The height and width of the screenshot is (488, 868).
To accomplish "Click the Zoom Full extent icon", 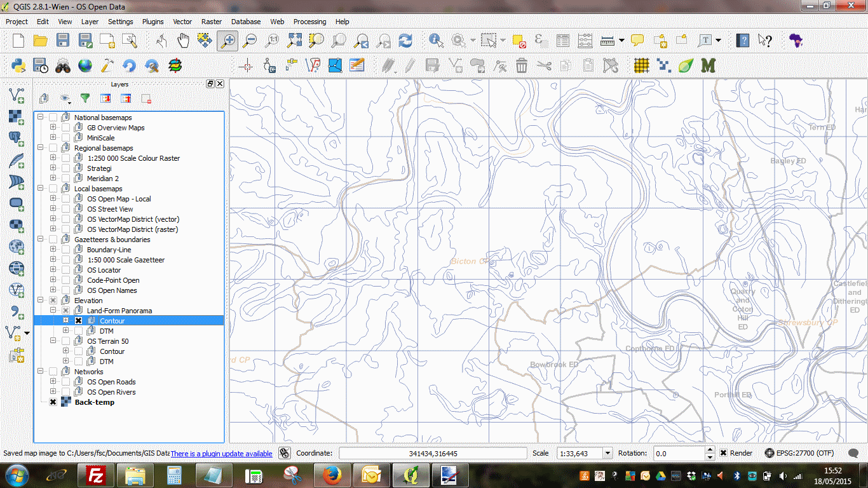I will [295, 41].
